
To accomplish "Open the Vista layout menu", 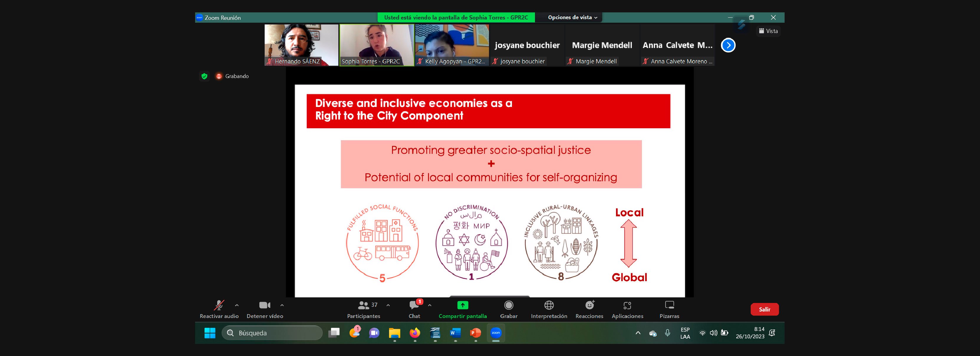I will point(768,31).
